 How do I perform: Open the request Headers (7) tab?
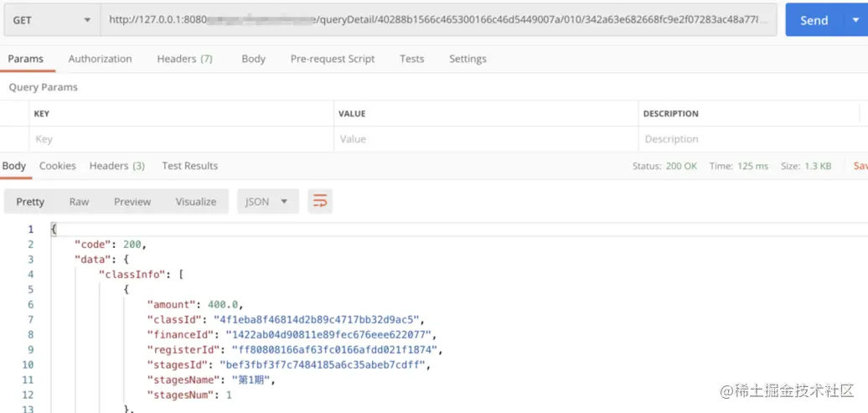pyautogui.click(x=185, y=59)
